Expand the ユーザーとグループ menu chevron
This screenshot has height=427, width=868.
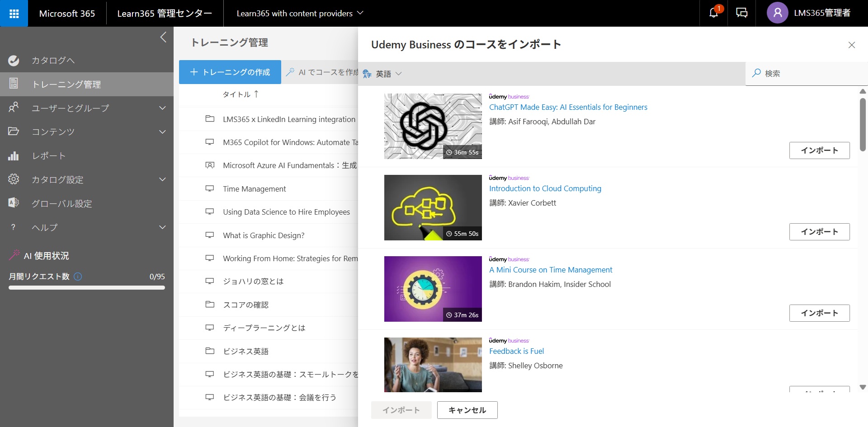pyautogui.click(x=162, y=108)
